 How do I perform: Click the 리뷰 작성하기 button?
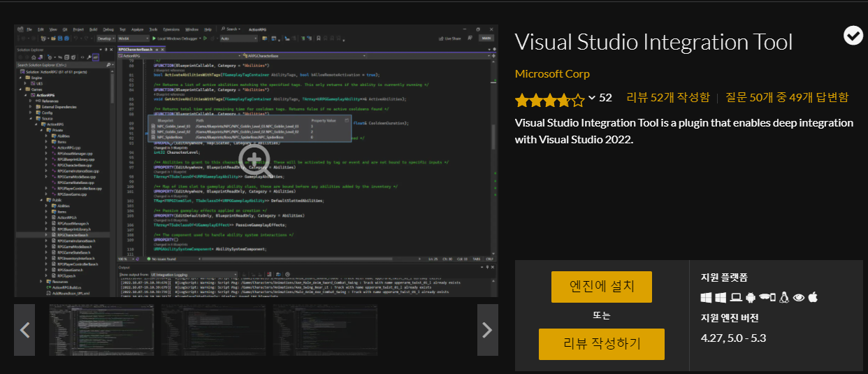(601, 344)
